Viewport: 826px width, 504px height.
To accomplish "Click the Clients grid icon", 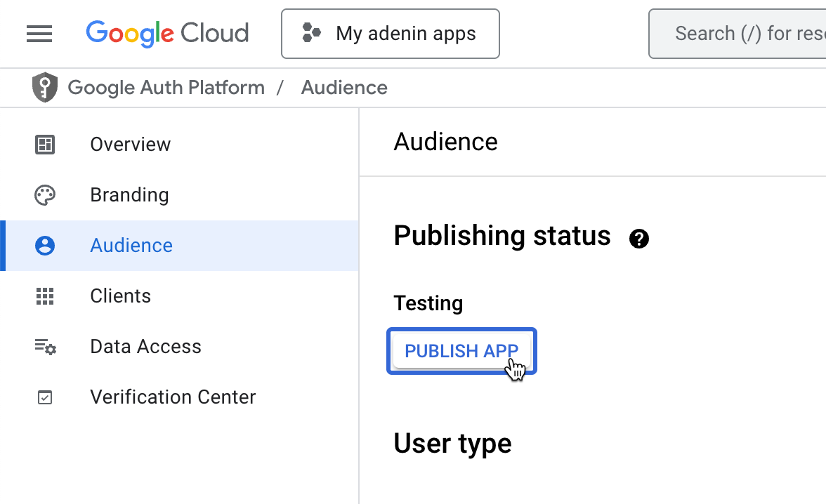I will click(x=45, y=296).
